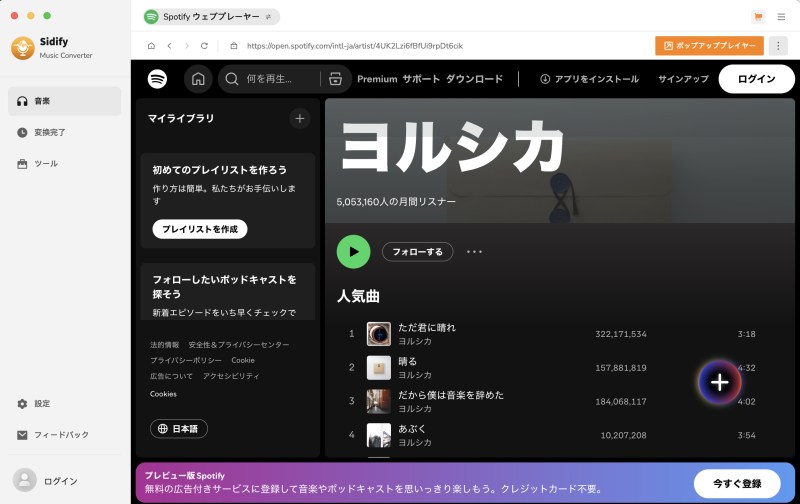
Task: Click the マイライブラリ heading
Action: 181,118
